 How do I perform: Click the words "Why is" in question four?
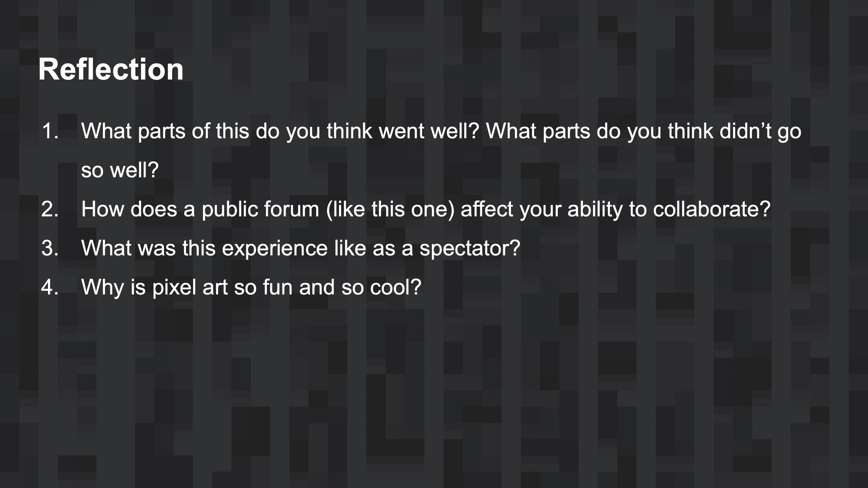(113, 287)
